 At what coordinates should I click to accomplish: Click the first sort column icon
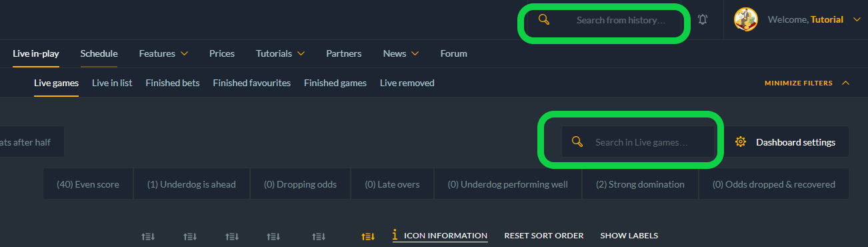point(149,236)
